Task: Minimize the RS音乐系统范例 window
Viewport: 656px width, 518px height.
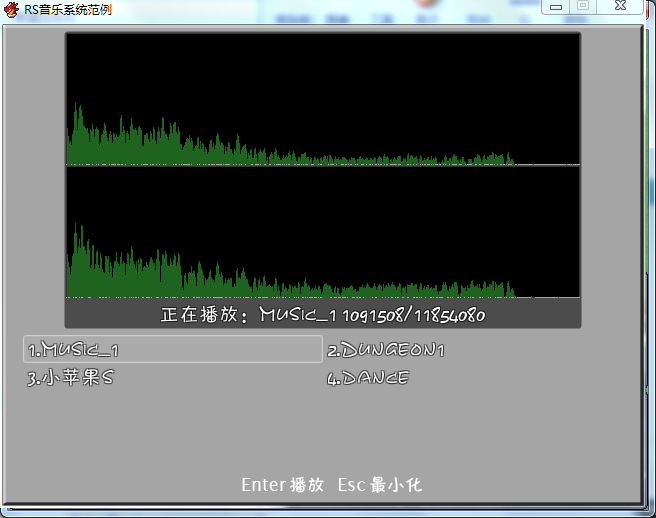Action: point(556,7)
